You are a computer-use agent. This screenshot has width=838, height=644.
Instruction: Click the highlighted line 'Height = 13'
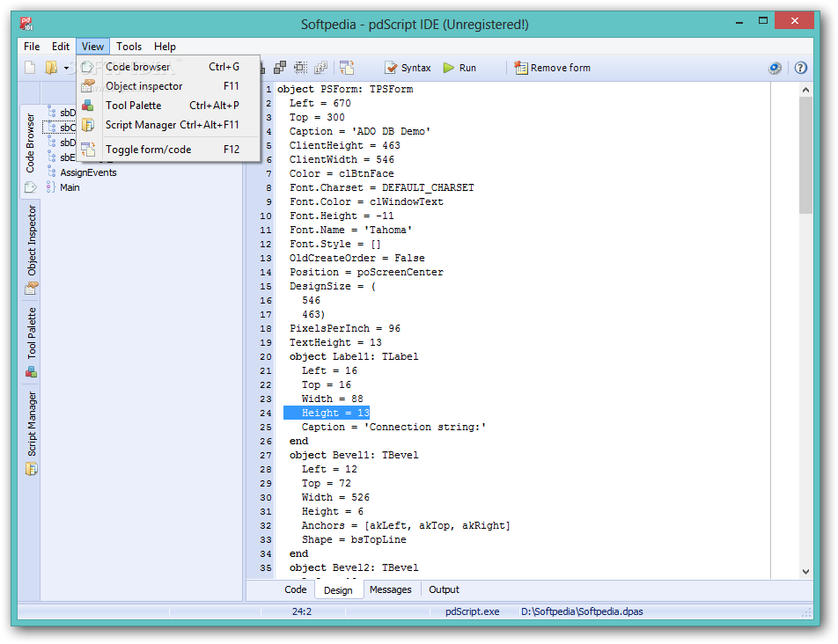(x=327, y=413)
